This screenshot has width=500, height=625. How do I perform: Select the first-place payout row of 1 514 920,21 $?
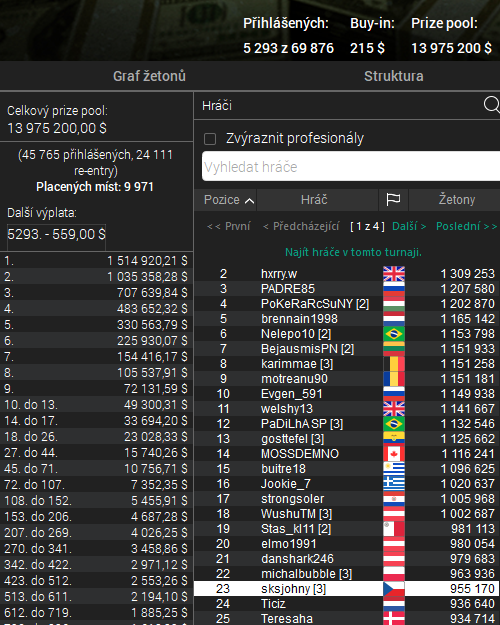pos(96,260)
